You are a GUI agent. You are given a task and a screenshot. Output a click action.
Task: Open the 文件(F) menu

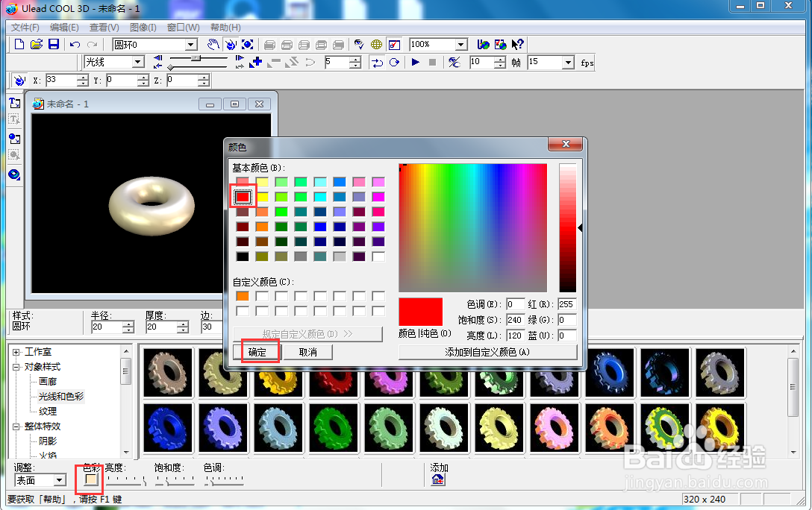click(x=25, y=28)
